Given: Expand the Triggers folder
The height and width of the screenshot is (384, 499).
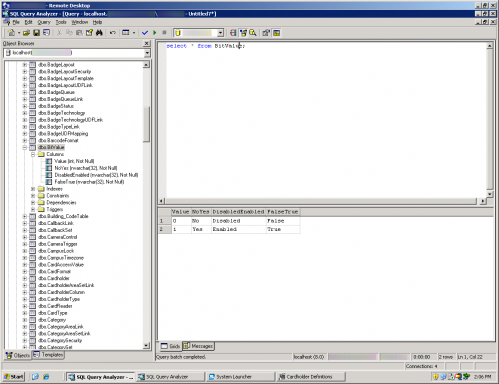Looking at the screenshot, I should [x=33, y=209].
